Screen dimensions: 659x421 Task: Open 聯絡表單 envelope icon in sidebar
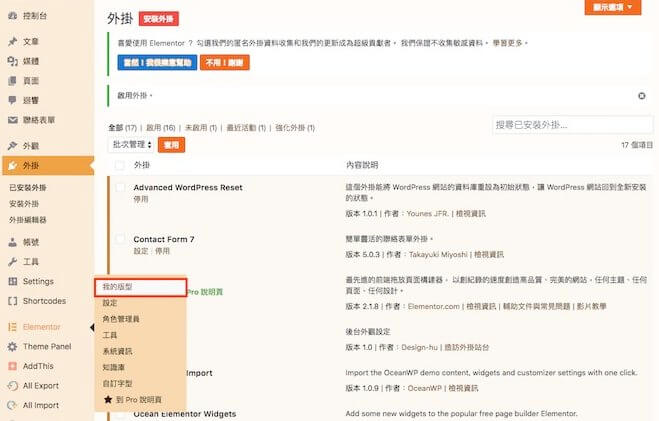[x=11, y=119]
